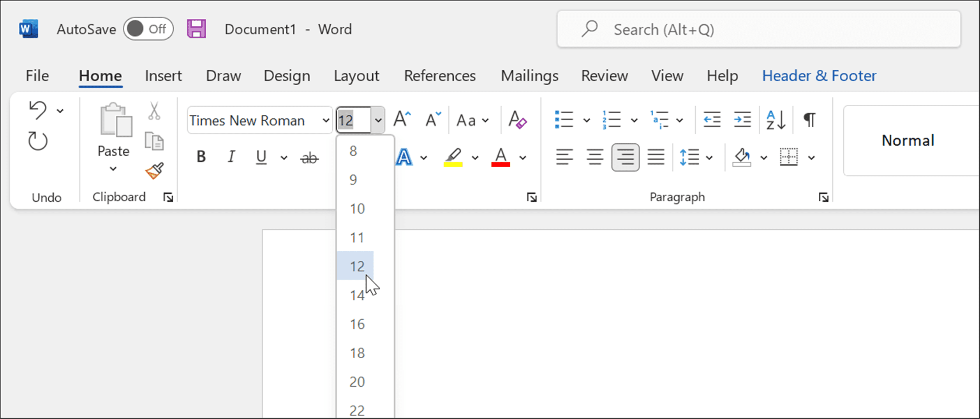980x419 pixels.
Task: Expand the text highlight color options
Action: (474, 157)
